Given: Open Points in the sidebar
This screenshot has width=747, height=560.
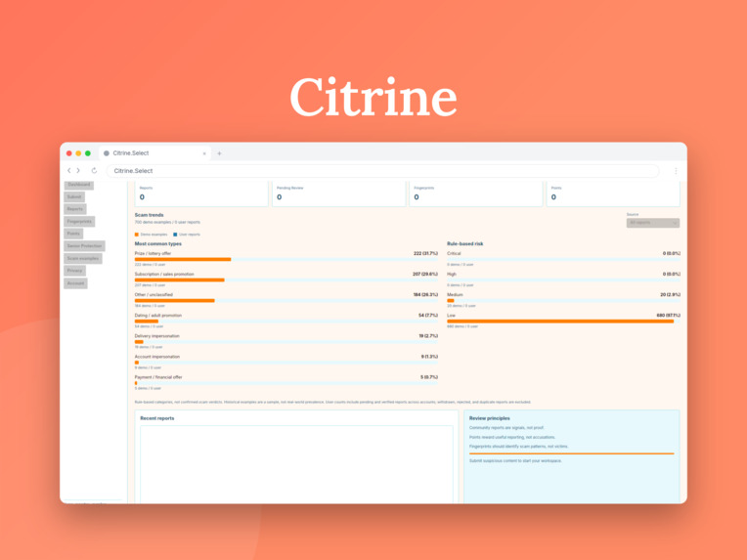Looking at the screenshot, I should point(73,234).
